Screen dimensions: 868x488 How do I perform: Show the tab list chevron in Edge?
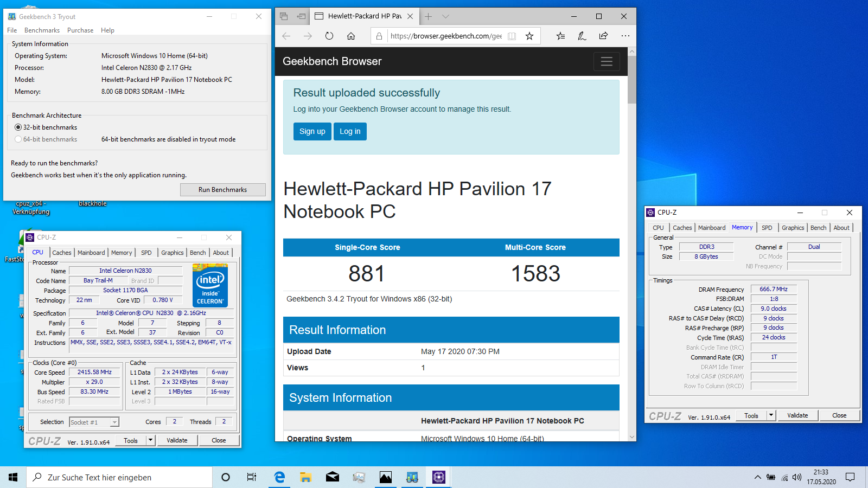pos(445,16)
